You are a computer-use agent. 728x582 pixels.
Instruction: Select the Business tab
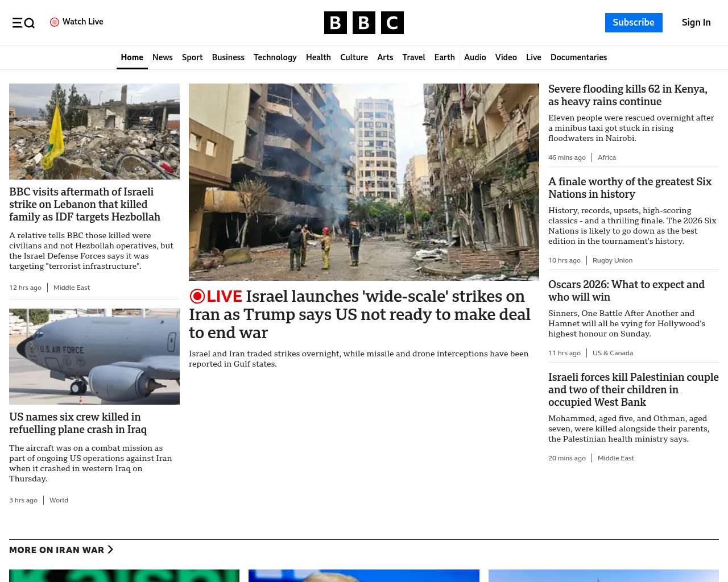pyautogui.click(x=228, y=57)
